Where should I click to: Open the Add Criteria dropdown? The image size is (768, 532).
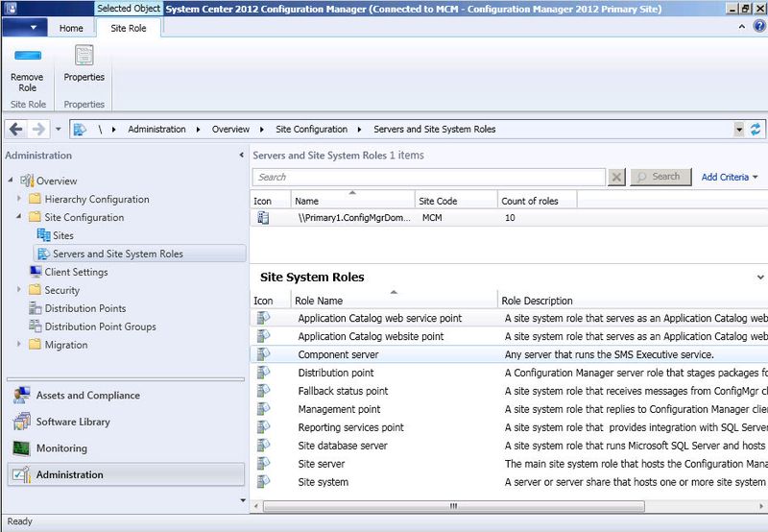730,177
